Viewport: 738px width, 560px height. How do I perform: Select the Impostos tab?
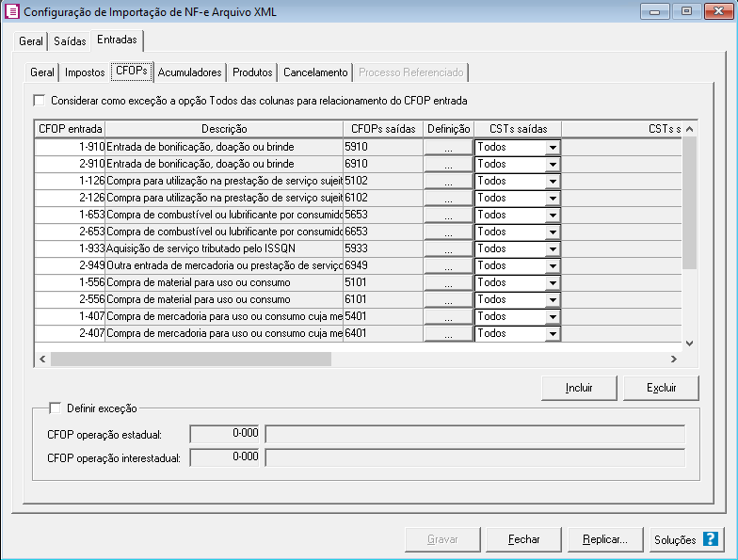85,72
